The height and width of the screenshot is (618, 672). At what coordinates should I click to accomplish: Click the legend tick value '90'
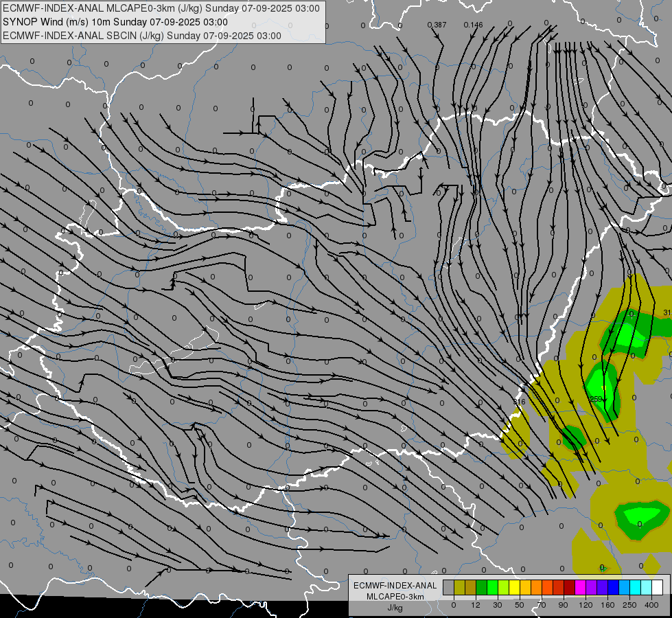point(564,605)
